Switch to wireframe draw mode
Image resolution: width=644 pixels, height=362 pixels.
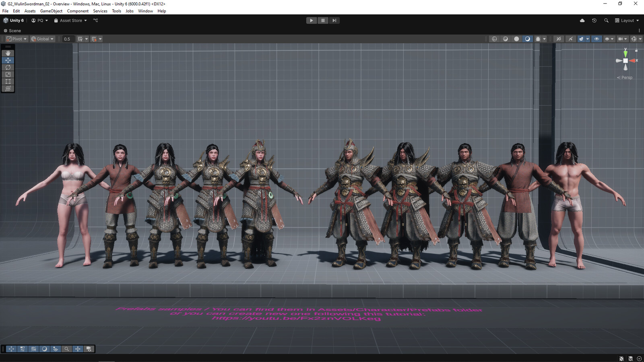pyautogui.click(x=494, y=39)
